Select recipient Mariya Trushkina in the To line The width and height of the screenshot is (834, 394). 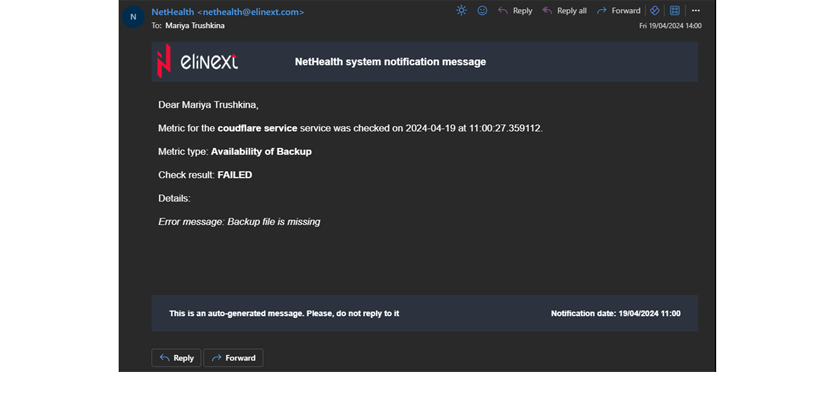pos(195,26)
